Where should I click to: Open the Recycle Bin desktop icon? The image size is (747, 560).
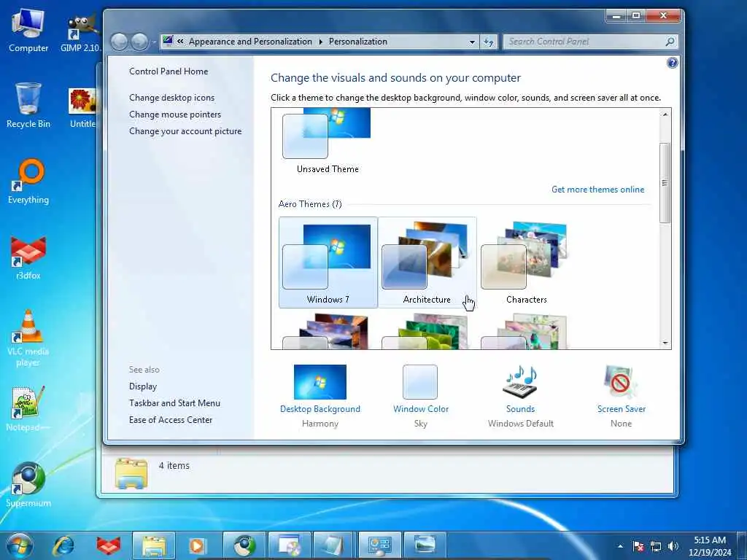tap(28, 105)
